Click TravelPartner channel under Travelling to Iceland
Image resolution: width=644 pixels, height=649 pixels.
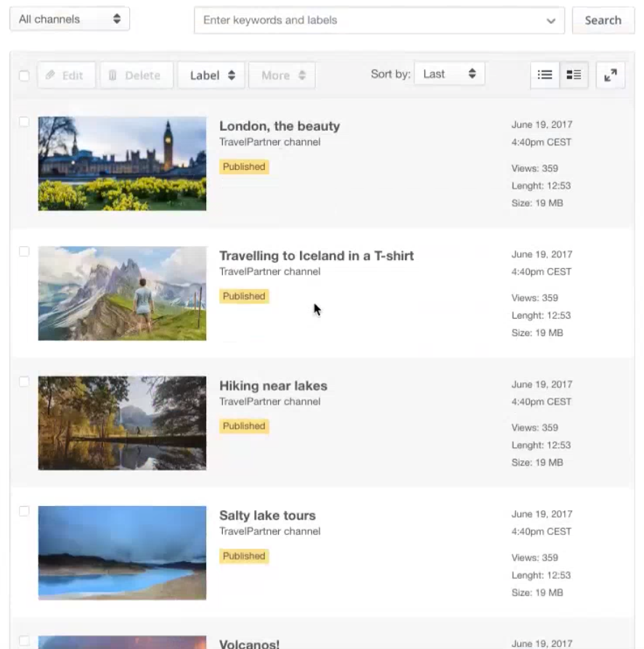pos(270,272)
